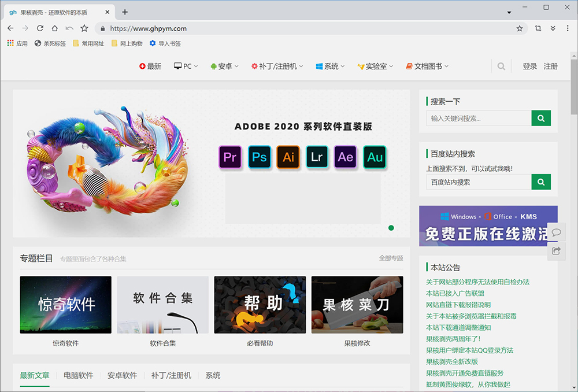Viewport: 578px width, 392px height.
Task: Click the 输入关键词搜索 input field
Action: (479, 119)
